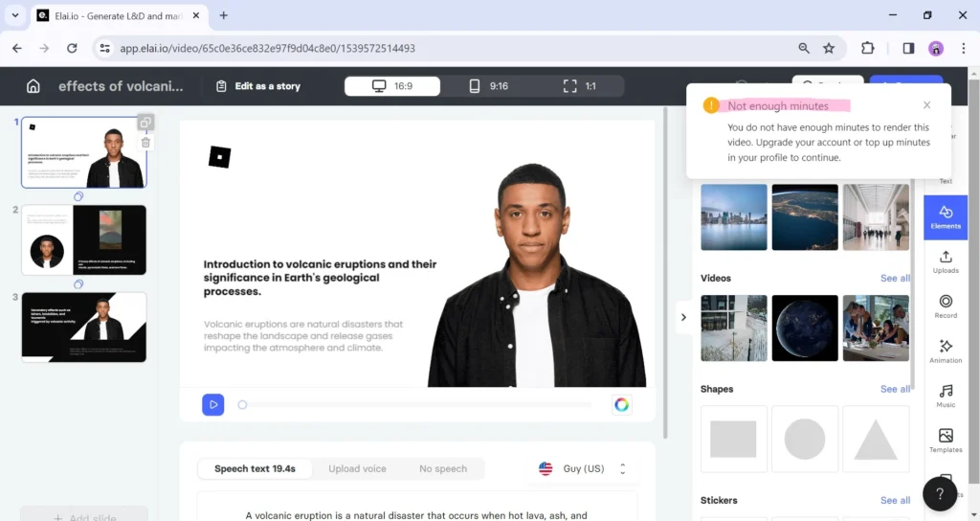View site information icon in address bar
980x521 pixels.
pyautogui.click(x=105, y=48)
